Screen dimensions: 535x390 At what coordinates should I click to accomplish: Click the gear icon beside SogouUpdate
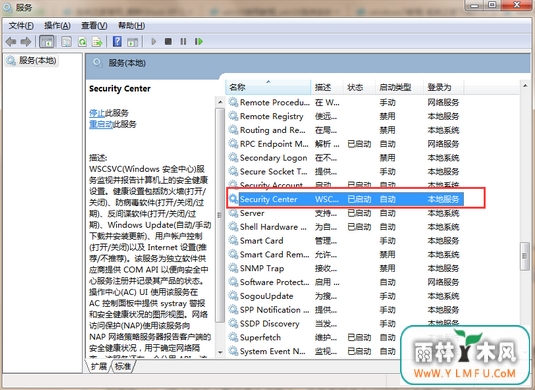point(233,296)
